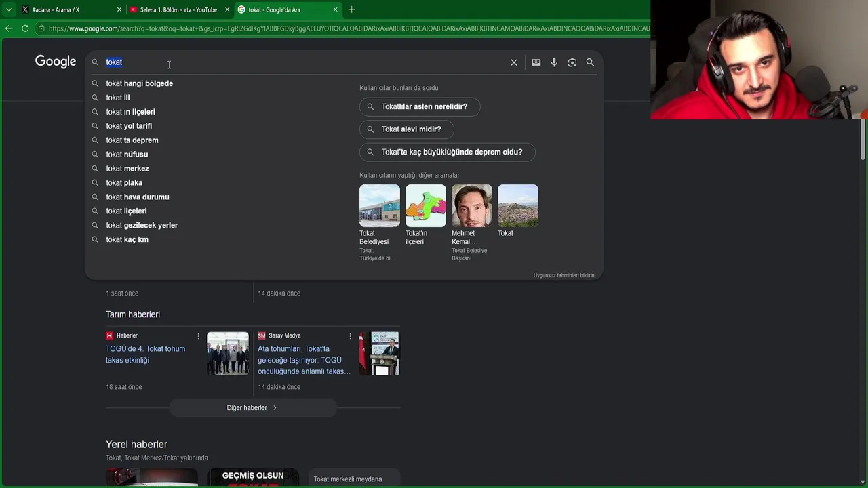Open Tokat city landscape thumbnail
The height and width of the screenshot is (488, 868).
tap(518, 205)
